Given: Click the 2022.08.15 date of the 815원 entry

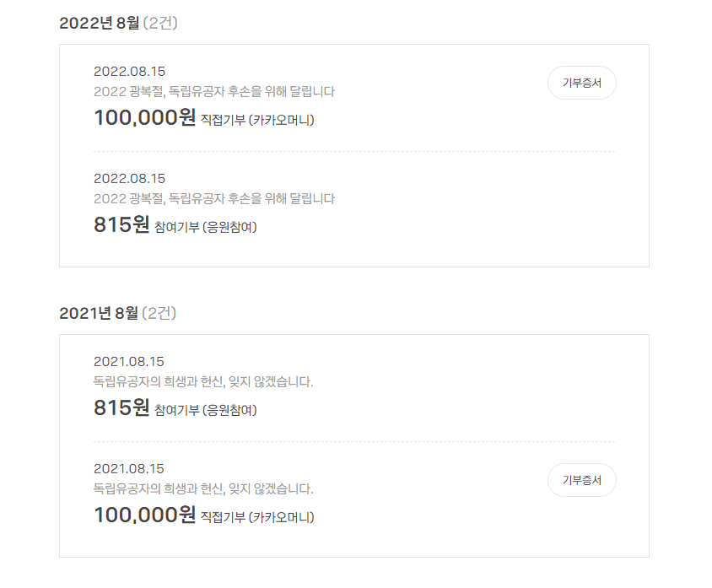Looking at the screenshot, I should 129,178.
